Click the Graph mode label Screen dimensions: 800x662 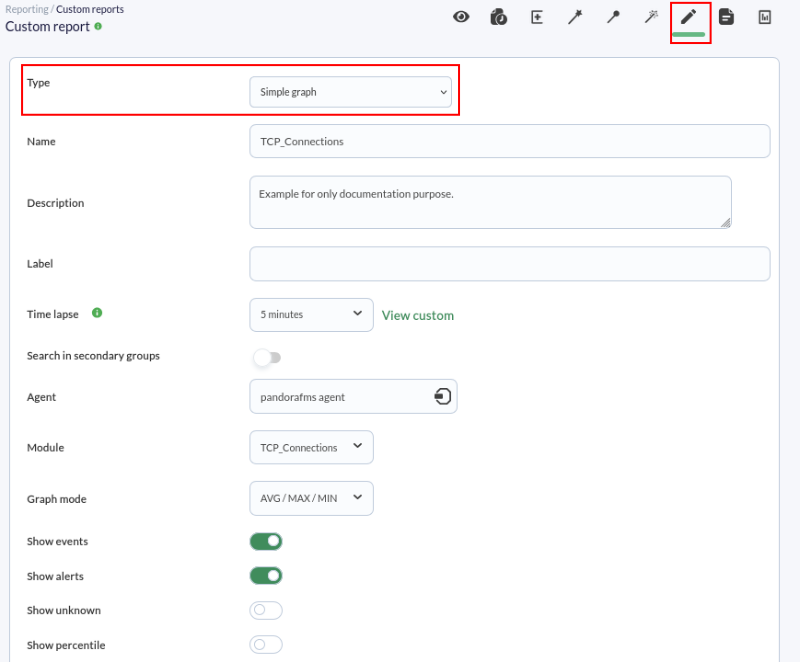pos(57,499)
